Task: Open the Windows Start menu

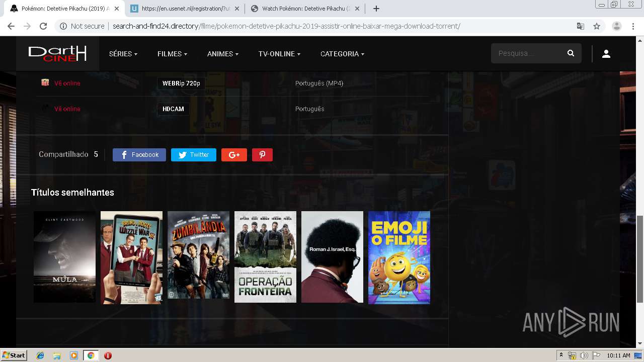Action: [x=14, y=355]
